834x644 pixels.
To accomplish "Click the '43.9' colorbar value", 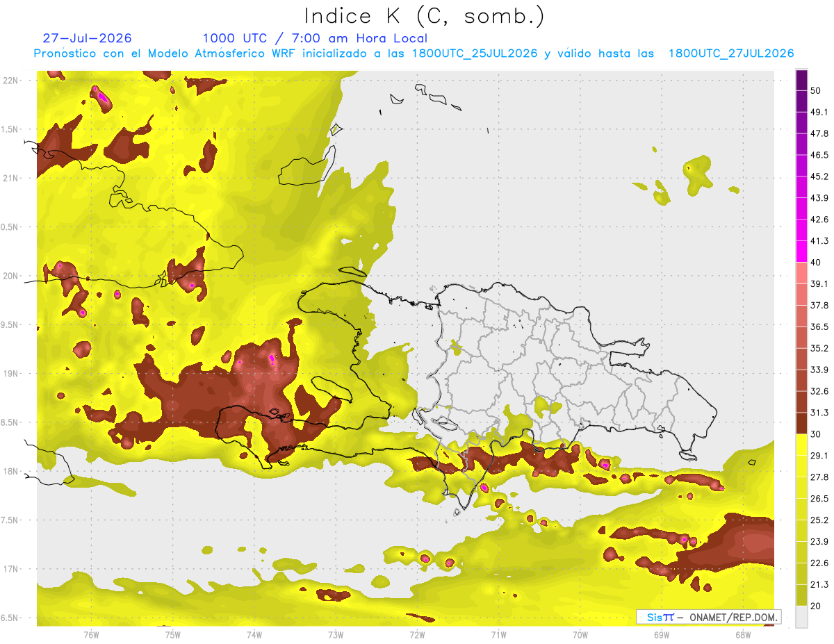I will [820, 198].
